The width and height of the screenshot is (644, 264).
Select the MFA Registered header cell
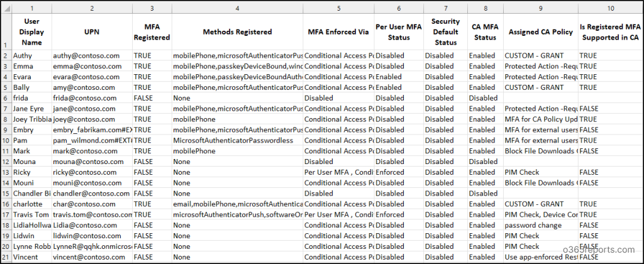[x=152, y=31]
